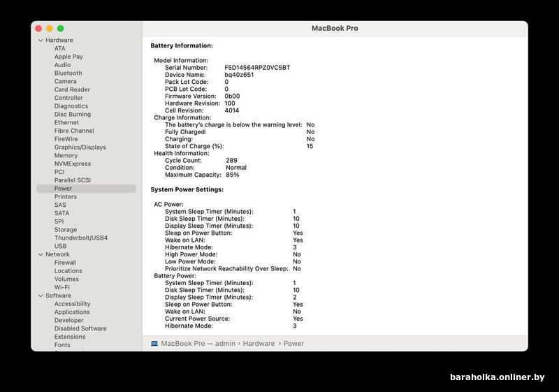Open the SPI item

pos(59,222)
